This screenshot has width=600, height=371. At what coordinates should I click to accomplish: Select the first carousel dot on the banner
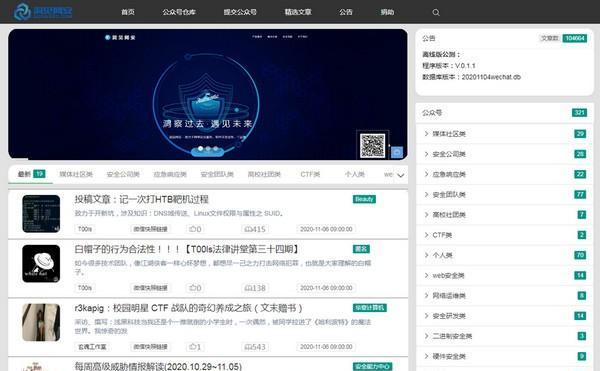[200, 148]
